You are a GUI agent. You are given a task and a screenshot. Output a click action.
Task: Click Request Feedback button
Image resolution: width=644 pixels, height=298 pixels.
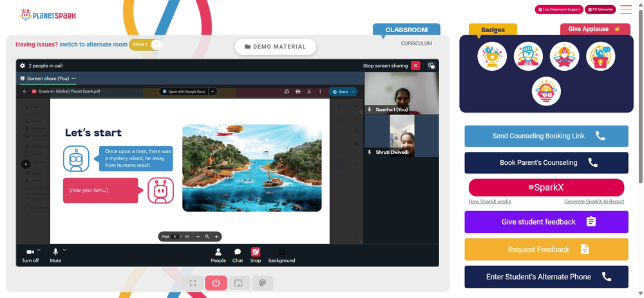tap(546, 249)
